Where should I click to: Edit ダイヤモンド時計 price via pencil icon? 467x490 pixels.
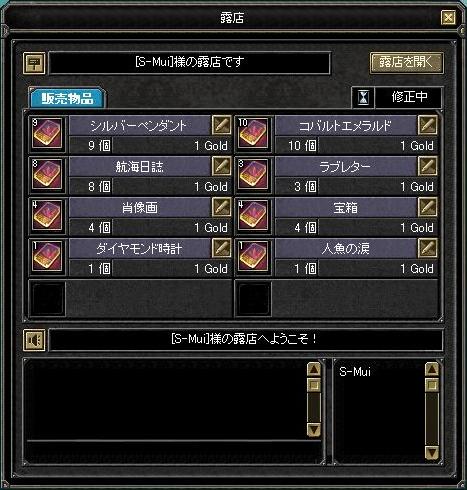(x=221, y=248)
